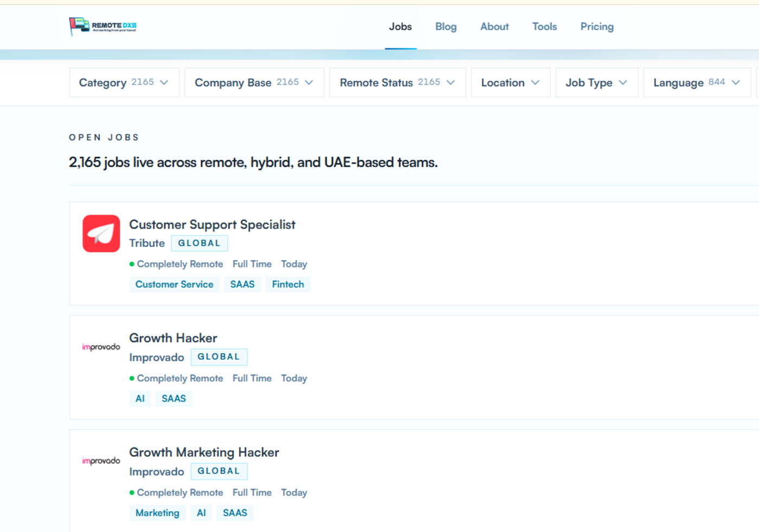Click GLOBAL badge on Growth Marketing Hacker card
This screenshot has width=759, height=532.
[219, 471]
